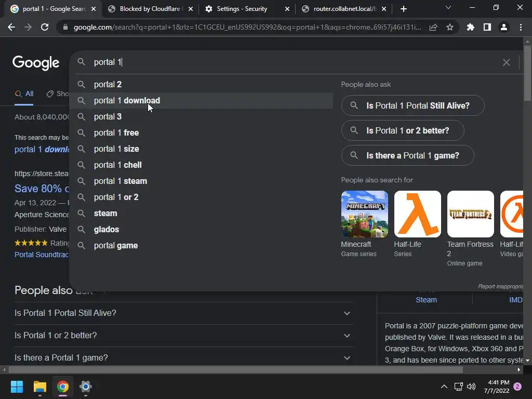Go forward to the next page
The height and width of the screenshot is (399, 532).
28,27
